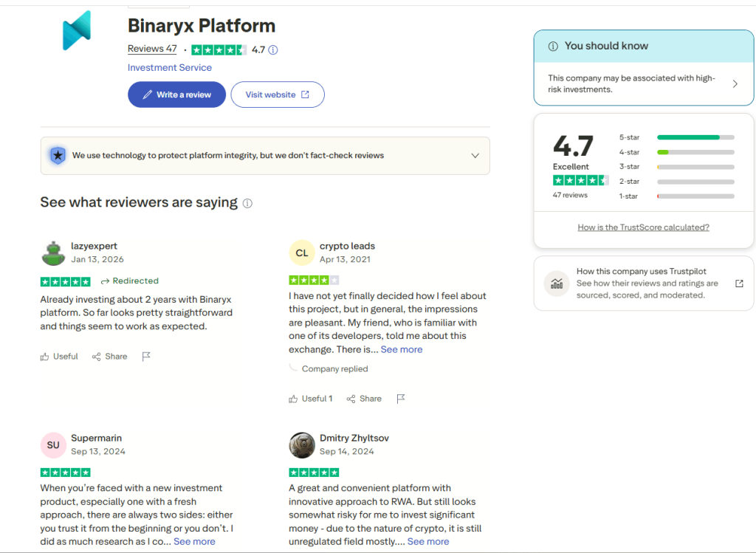
Task: Open external link icon in Trustpilot usage card
Action: pyautogui.click(x=739, y=284)
